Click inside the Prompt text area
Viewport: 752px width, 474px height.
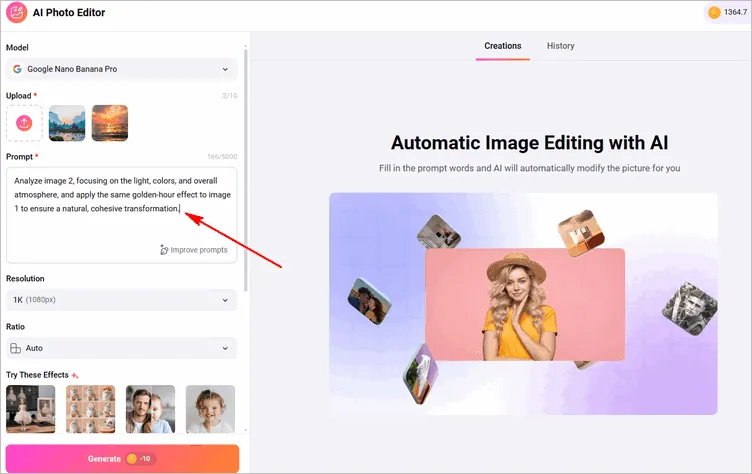[x=122, y=215]
